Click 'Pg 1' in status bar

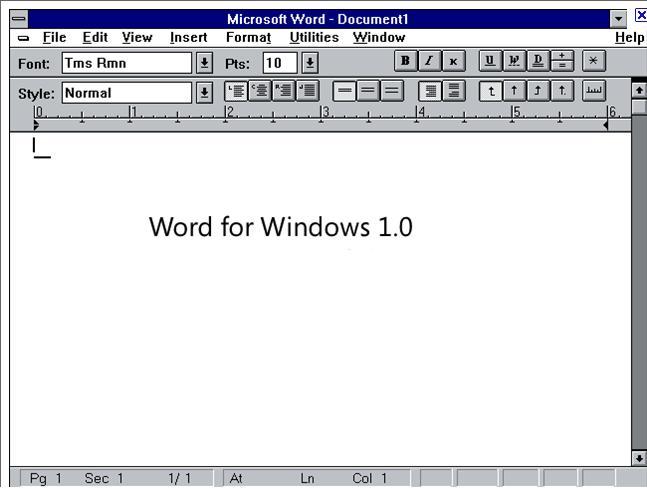[x=46, y=478]
